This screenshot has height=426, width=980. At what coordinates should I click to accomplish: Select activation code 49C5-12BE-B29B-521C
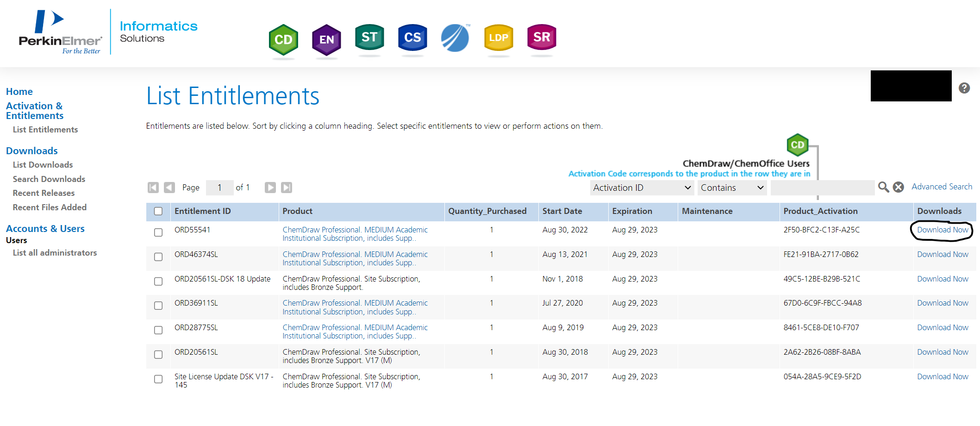click(822, 279)
